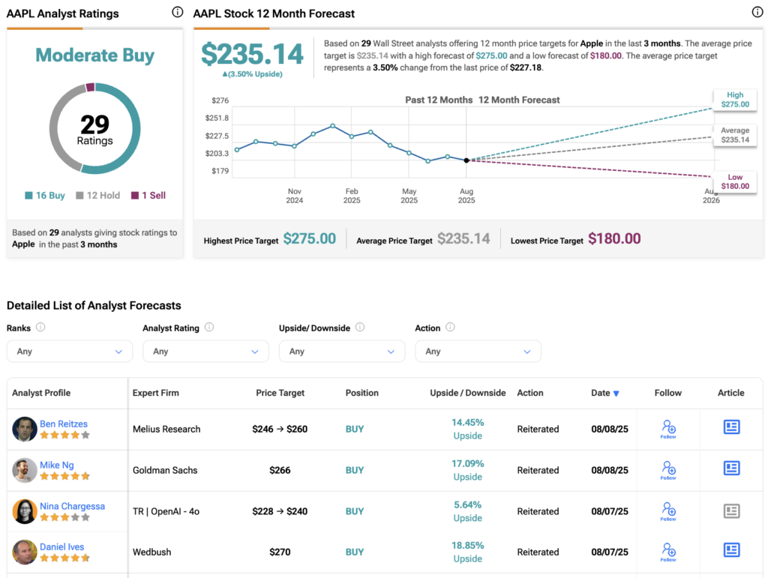
Task: Click info icon beside AAPL Stock 12 Month Forecast
Action: (757, 12)
